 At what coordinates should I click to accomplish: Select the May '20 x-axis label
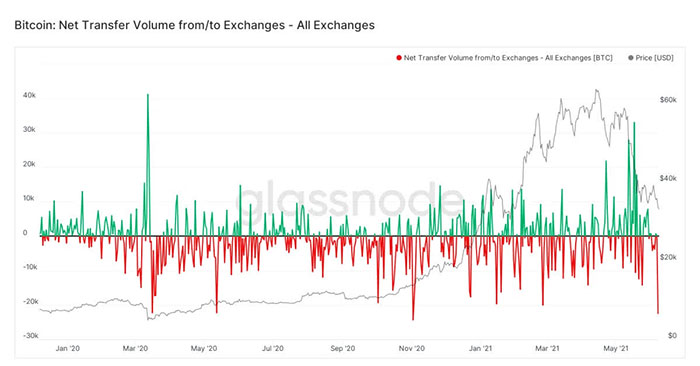point(204,348)
